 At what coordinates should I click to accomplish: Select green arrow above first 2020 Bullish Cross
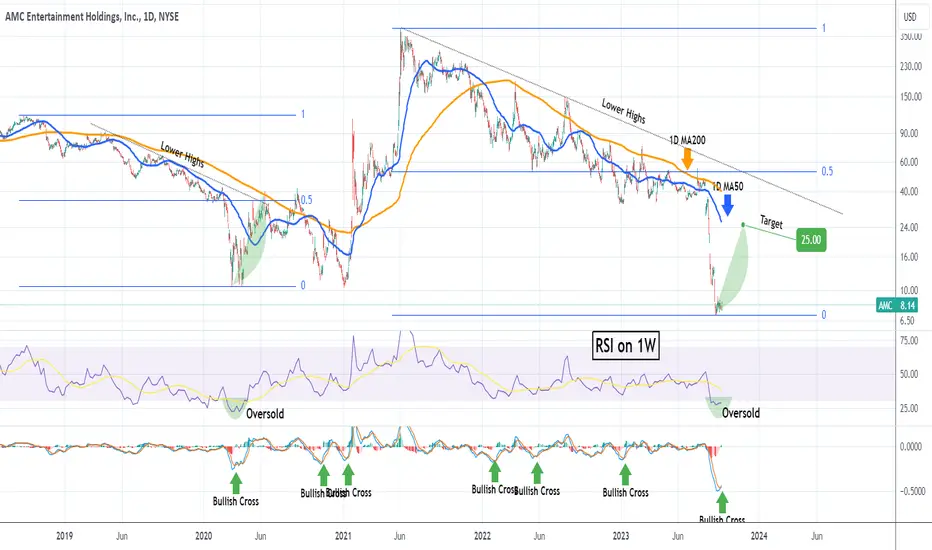[x=236, y=483]
